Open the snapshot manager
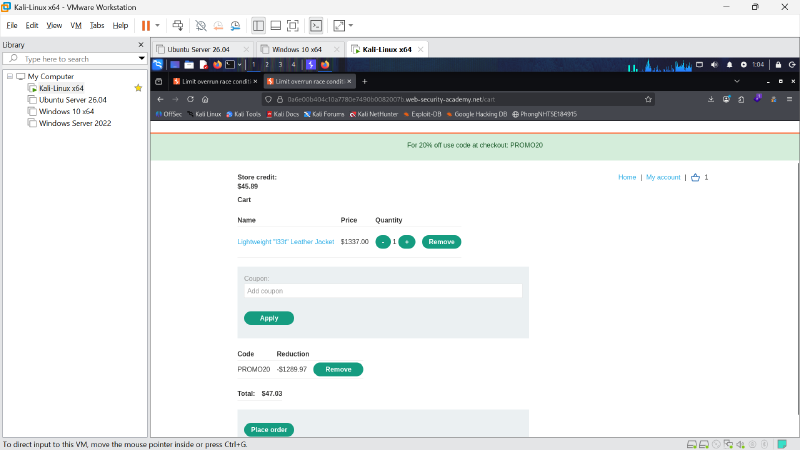This screenshot has height=450, width=800. (x=235, y=26)
